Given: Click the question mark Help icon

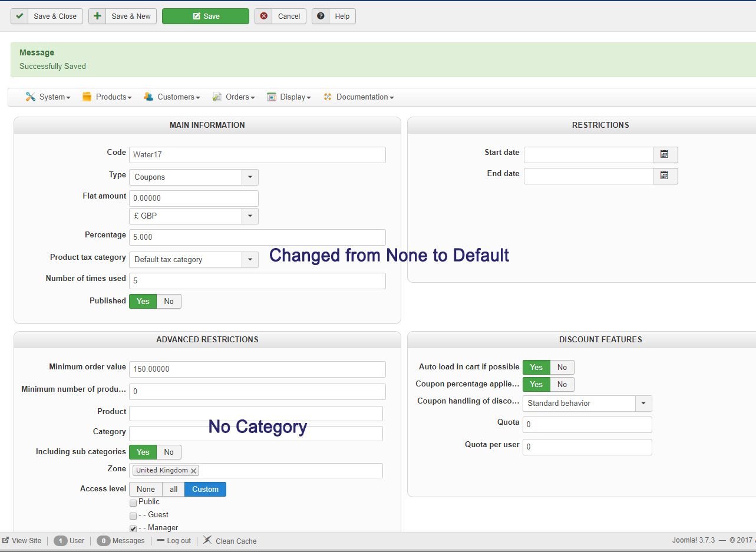Looking at the screenshot, I should [321, 16].
